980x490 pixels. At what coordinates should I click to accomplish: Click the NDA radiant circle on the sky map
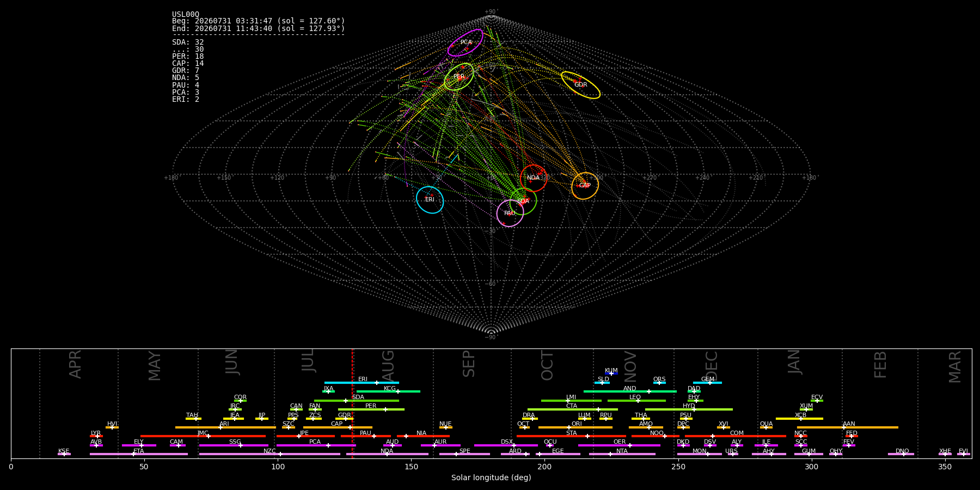point(534,178)
